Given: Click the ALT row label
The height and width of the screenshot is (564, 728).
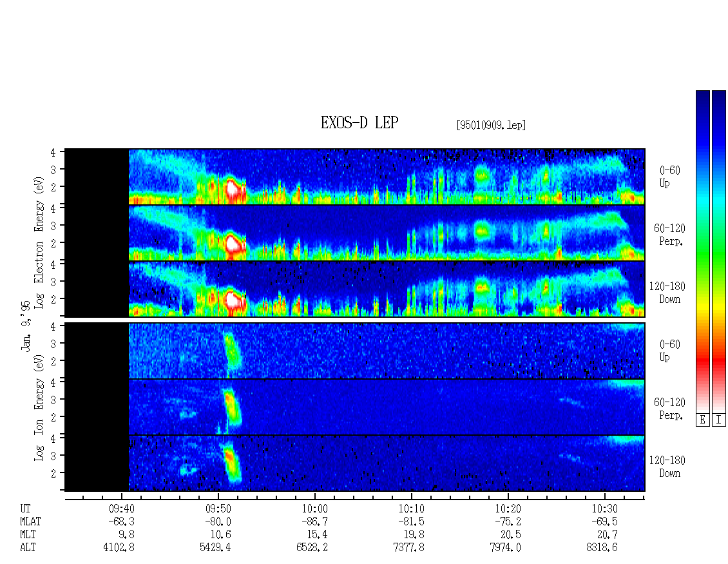Looking at the screenshot, I should click(28, 548).
